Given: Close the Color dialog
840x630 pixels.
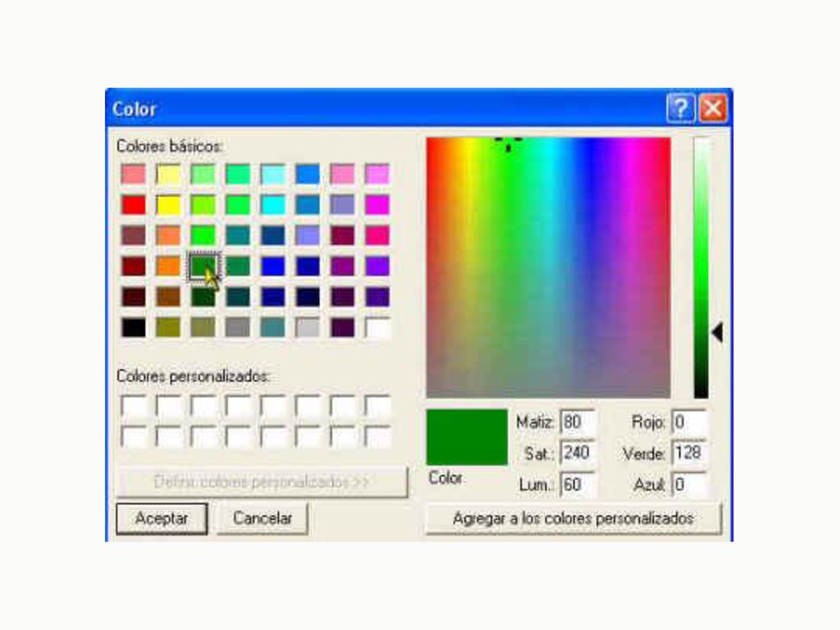Looking at the screenshot, I should [x=713, y=109].
